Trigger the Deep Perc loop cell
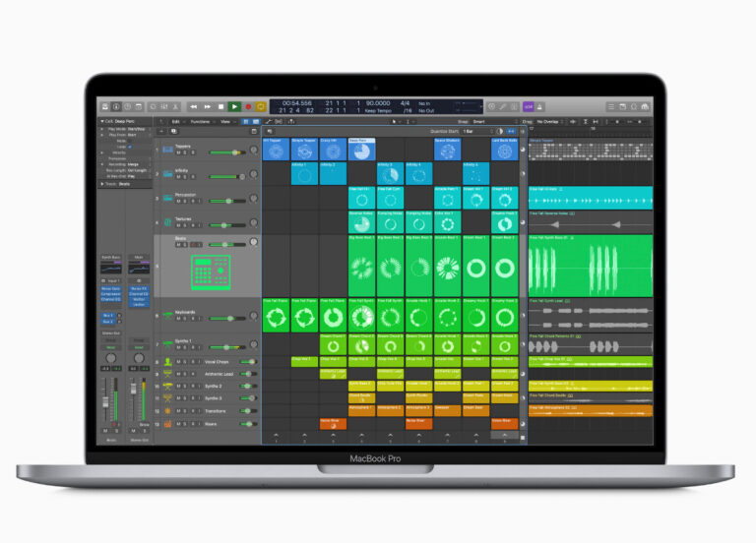The width and height of the screenshot is (756, 543). 361,150
